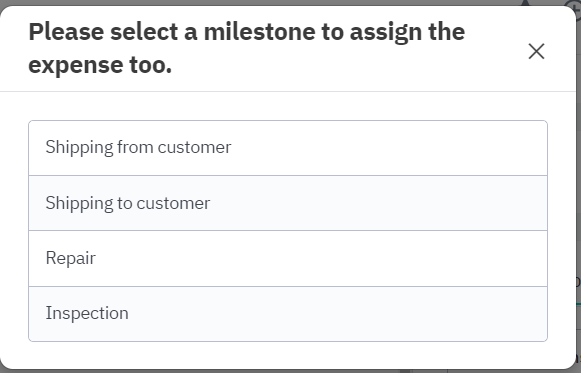Assign expense to Repair
The height and width of the screenshot is (373, 581).
288,259
